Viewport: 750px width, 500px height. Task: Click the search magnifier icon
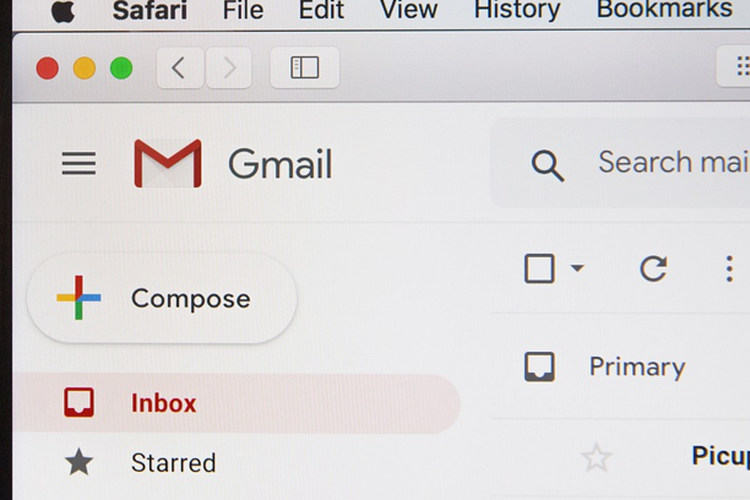[548, 166]
